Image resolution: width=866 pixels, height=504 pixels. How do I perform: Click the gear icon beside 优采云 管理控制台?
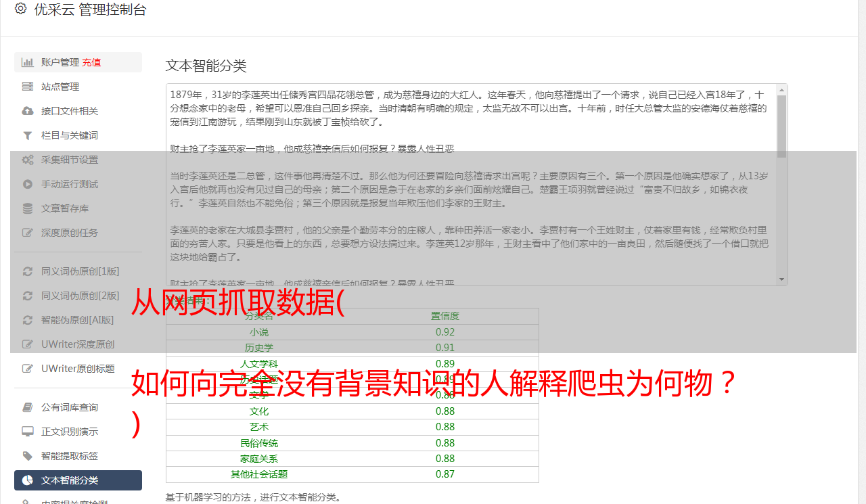coord(20,9)
